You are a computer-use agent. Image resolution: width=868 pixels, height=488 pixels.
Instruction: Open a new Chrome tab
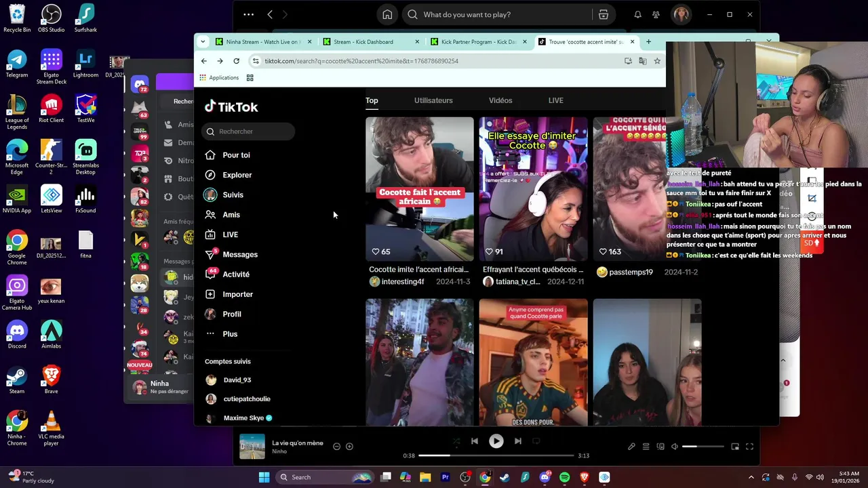tap(648, 42)
